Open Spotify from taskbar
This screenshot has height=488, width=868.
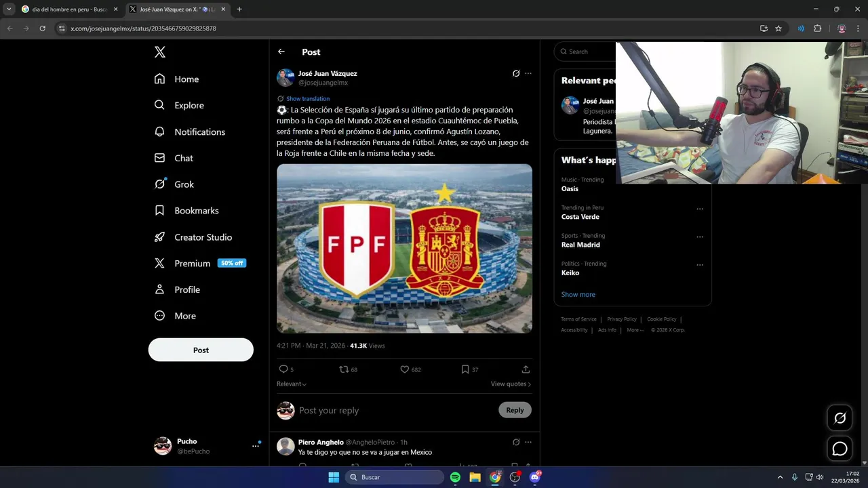455,477
